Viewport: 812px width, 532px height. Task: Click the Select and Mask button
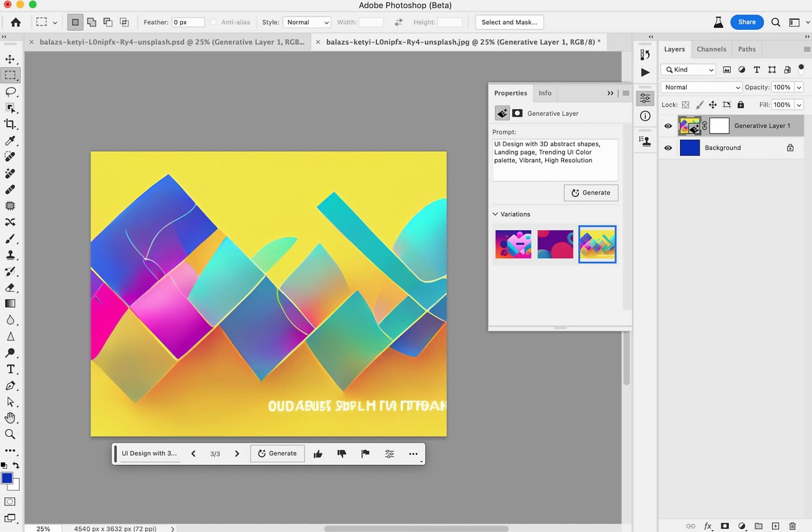click(x=509, y=22)
